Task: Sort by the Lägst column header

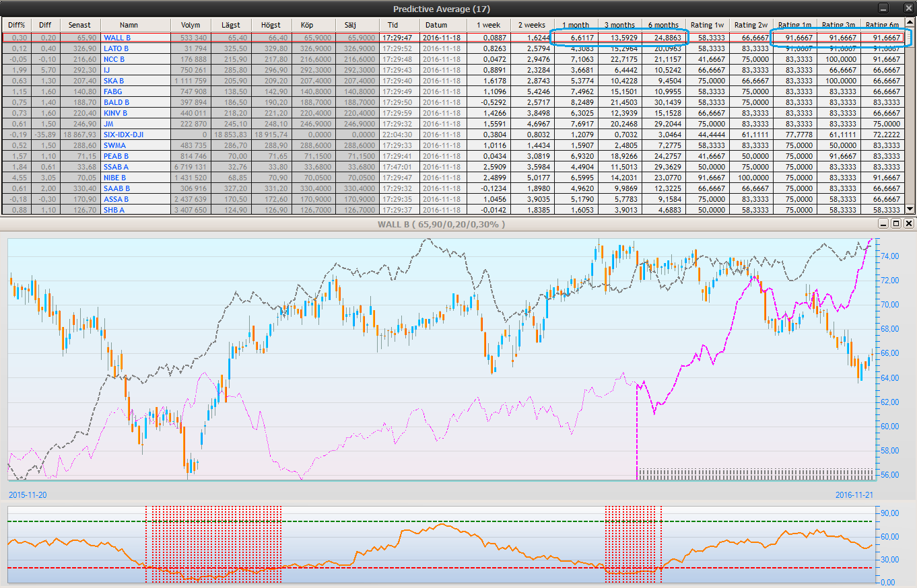Action: [231, 25]
